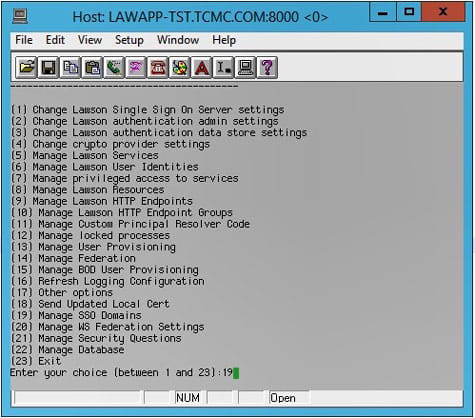Close the LAWAPP-TST terminal window

[x=443, y=12]
